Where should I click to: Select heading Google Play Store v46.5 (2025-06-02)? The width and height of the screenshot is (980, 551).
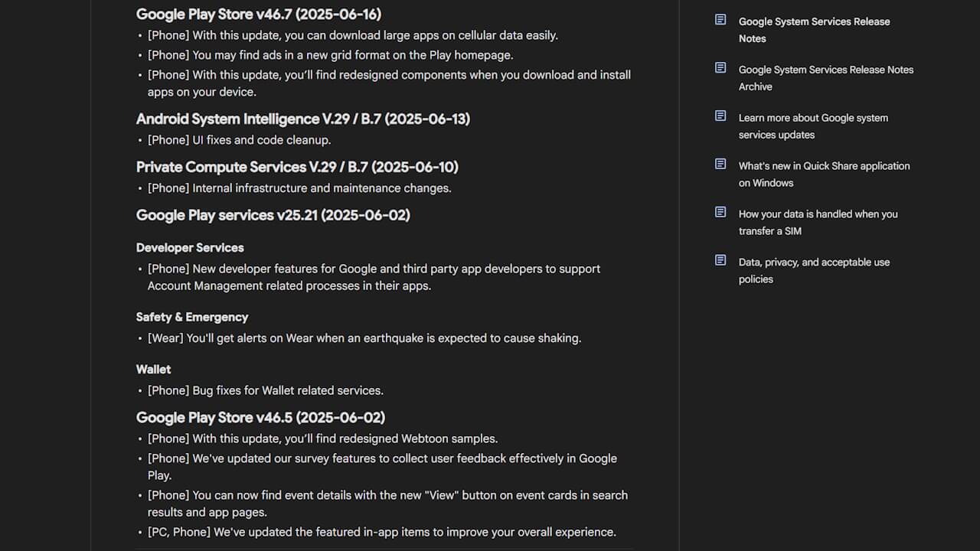pyautogui.click(x=260, y=417)
